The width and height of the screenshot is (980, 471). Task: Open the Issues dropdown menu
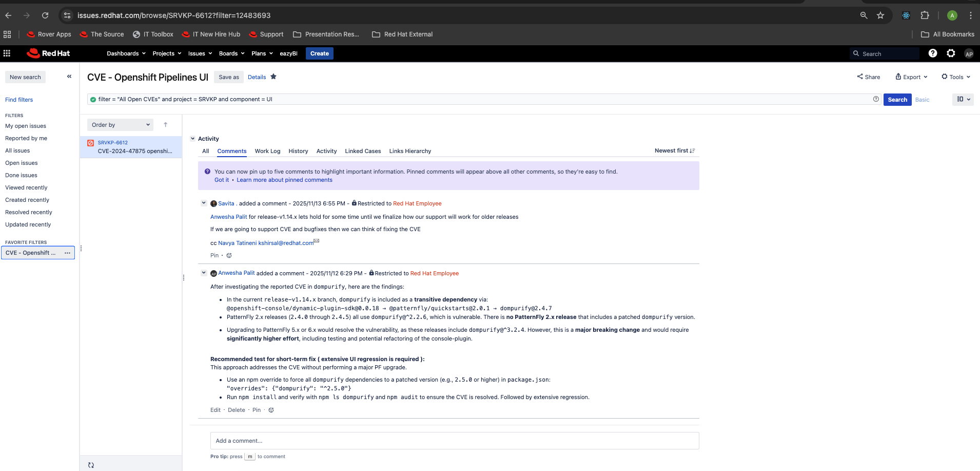(x=200, y=53)
